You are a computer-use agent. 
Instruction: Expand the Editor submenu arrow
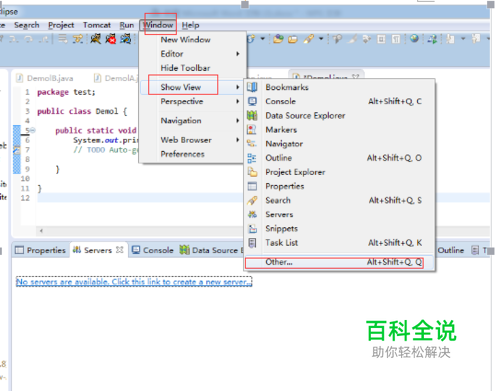coord(238,54)
